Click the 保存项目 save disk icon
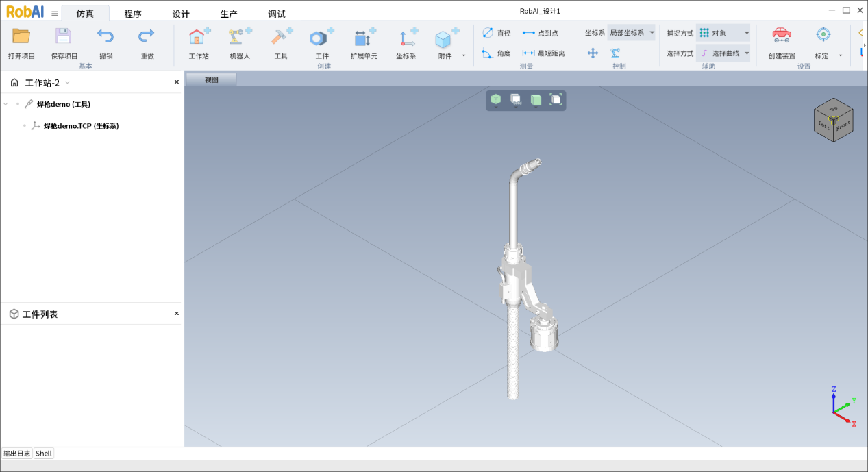The width and height of the screenshot is (868, 472). [x=64, y=36]
